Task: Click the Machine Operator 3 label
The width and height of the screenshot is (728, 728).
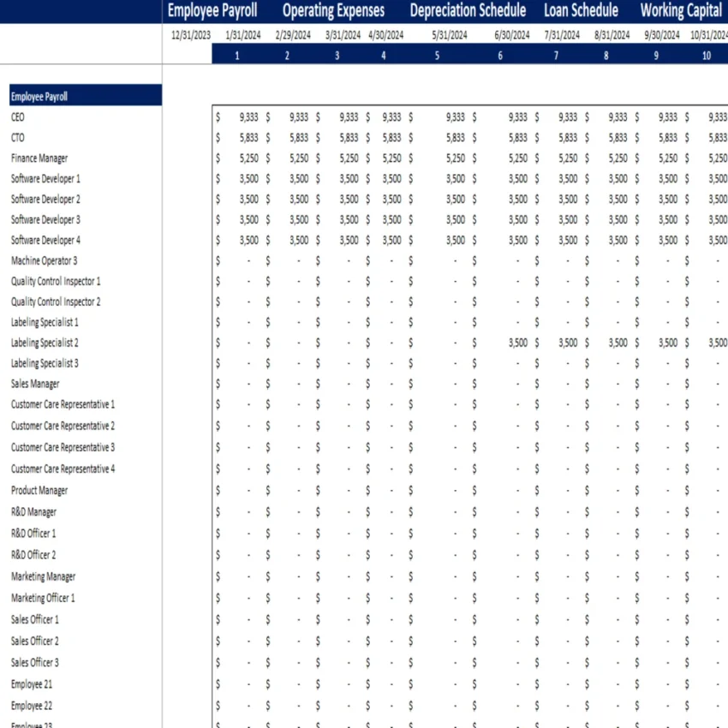Action: coord(43,260)
